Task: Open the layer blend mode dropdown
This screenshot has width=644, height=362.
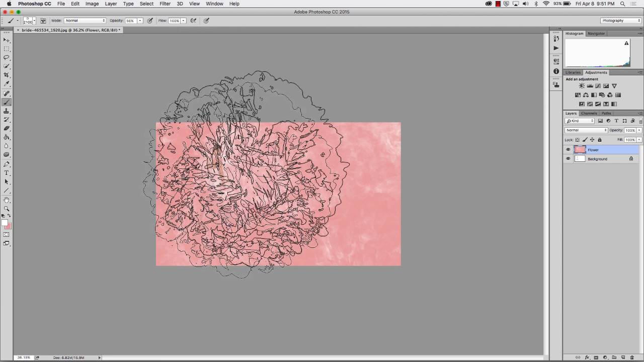Action: tap(587, 130)
